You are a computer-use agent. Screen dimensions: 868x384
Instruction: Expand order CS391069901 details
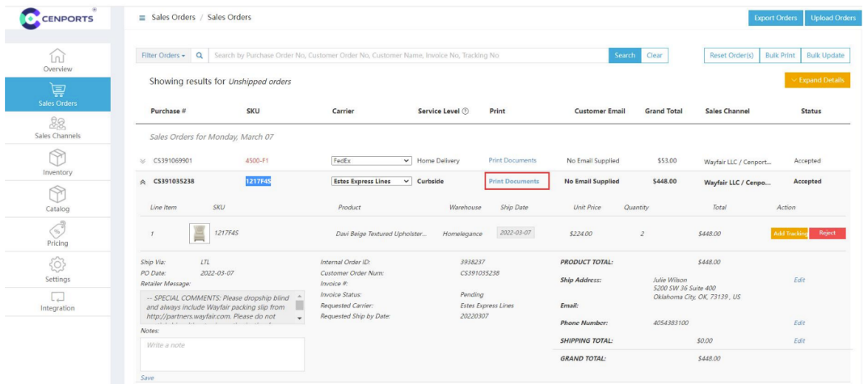point(143,161)
